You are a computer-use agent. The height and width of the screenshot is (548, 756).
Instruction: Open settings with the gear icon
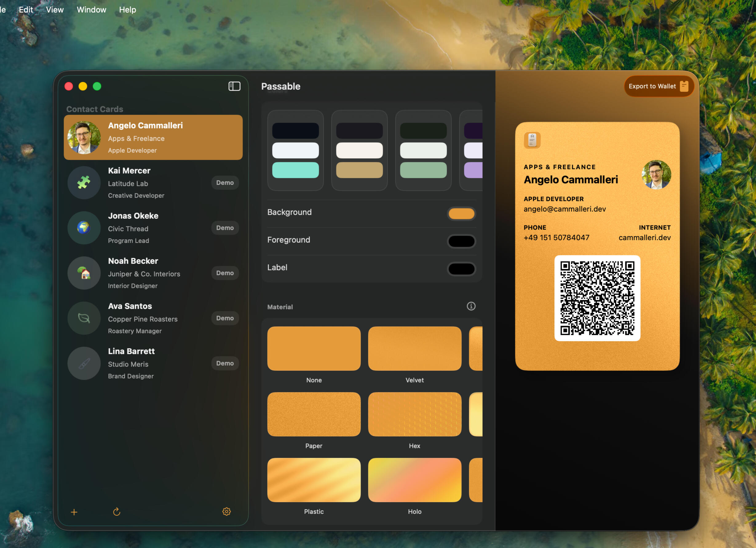point(227,512)
